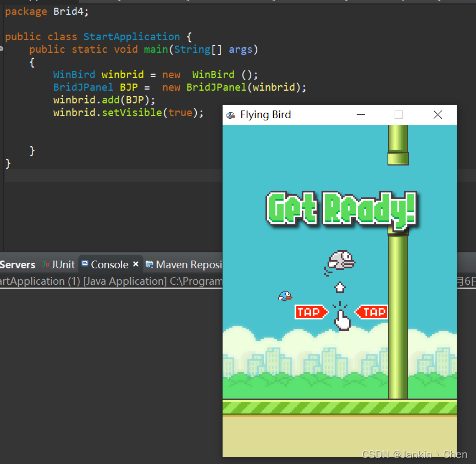The width and height of the screenshot is (476, 464).
Task: Click the white up arrow in the game
Action: tap(340, 288)
